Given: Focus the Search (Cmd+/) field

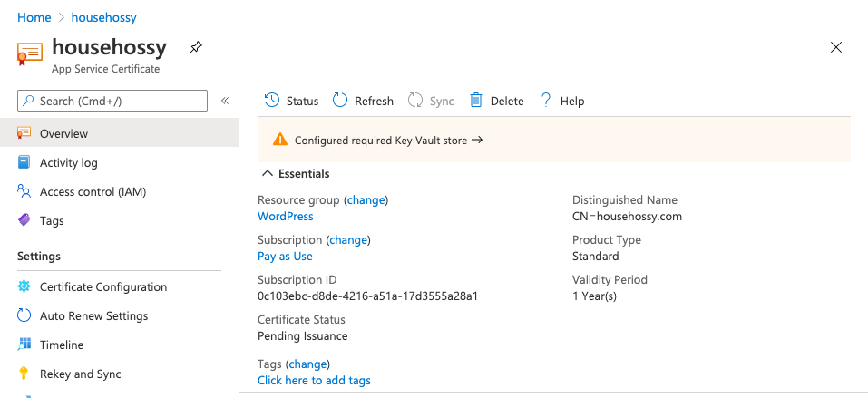Looking at the screenshot, I should coord(112,101).
